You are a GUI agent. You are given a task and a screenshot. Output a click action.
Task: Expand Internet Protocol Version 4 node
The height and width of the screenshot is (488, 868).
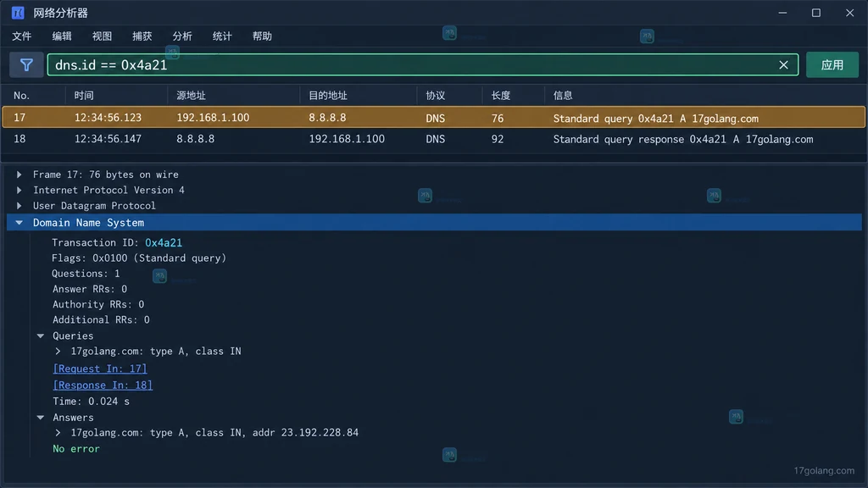tap(19, 190)
